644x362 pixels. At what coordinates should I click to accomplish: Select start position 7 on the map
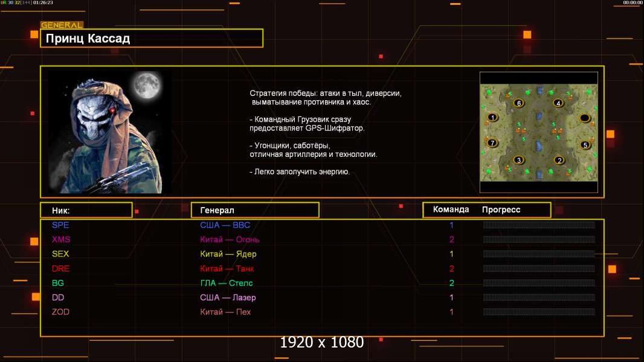coord(492,143)
